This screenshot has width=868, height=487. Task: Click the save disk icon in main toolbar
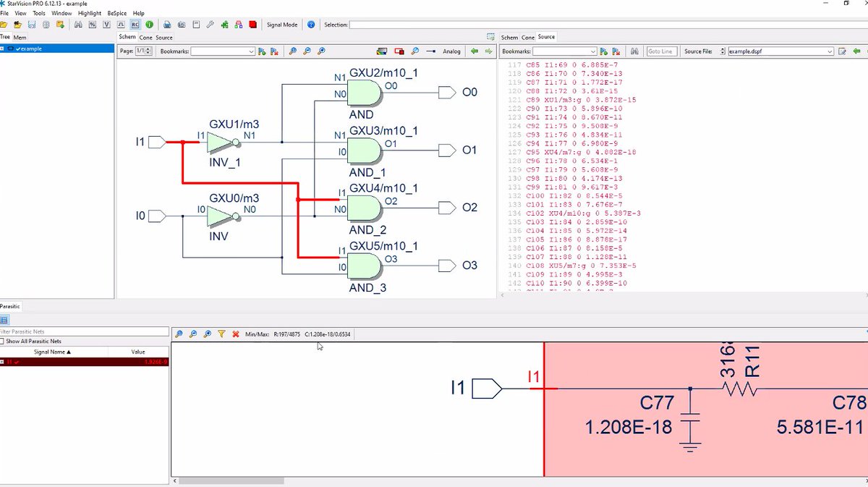click(x=32, y=25)
